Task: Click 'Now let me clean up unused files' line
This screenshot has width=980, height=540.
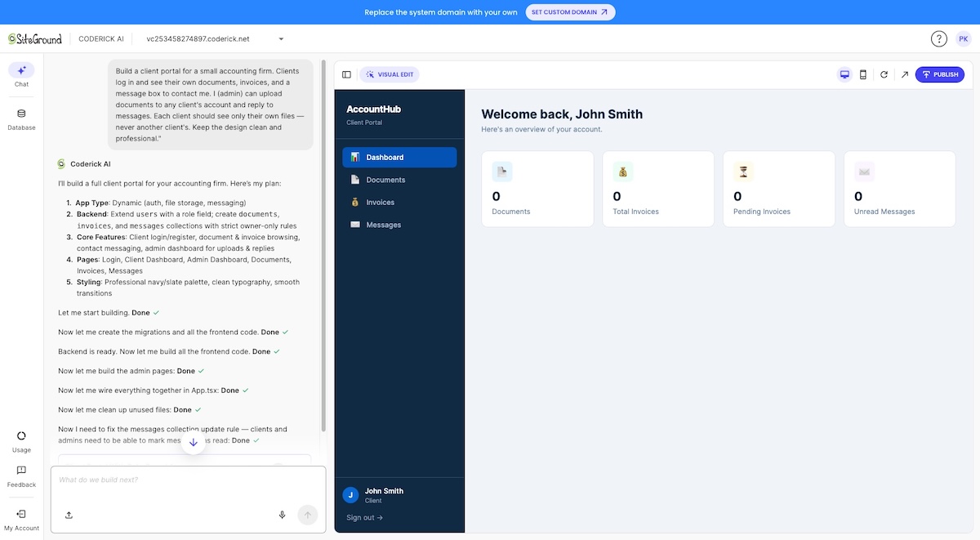Action: (129, 410)
